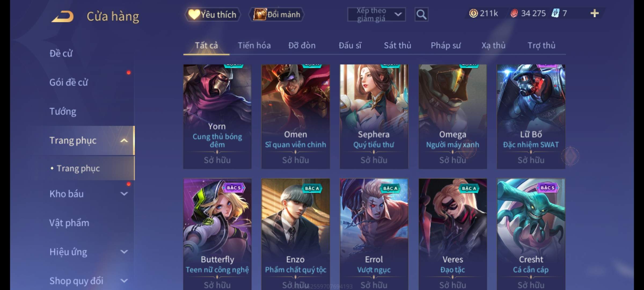Expand the Shop quy đổi section
The image size is (644, 290).
pyautogui.click(x=124, y=281)
